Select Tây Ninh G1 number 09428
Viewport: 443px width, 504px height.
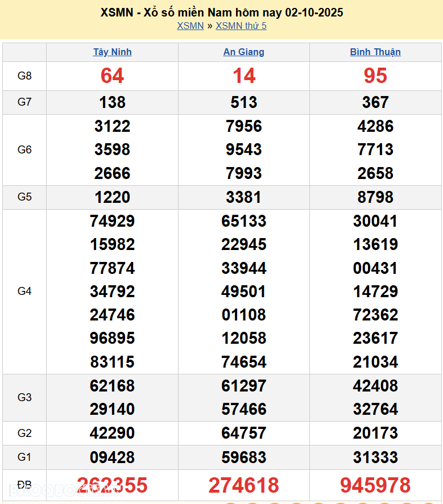[x=112, y=457]
